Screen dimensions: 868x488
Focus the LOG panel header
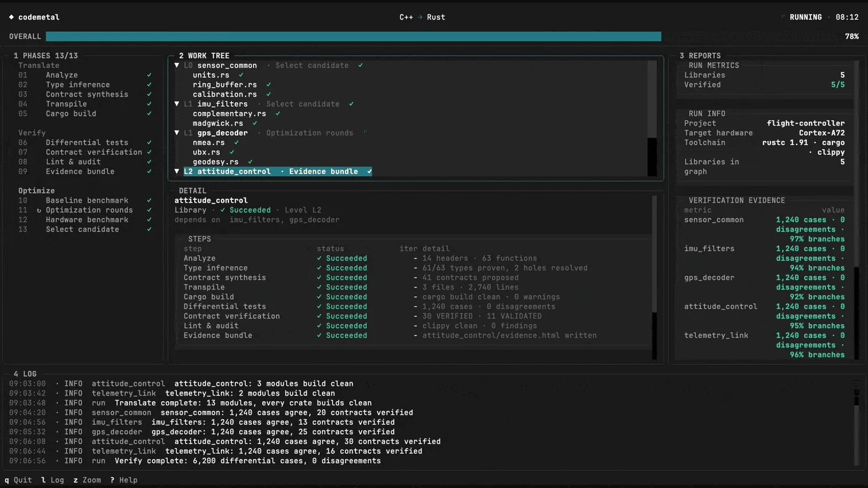pos(25,374)
